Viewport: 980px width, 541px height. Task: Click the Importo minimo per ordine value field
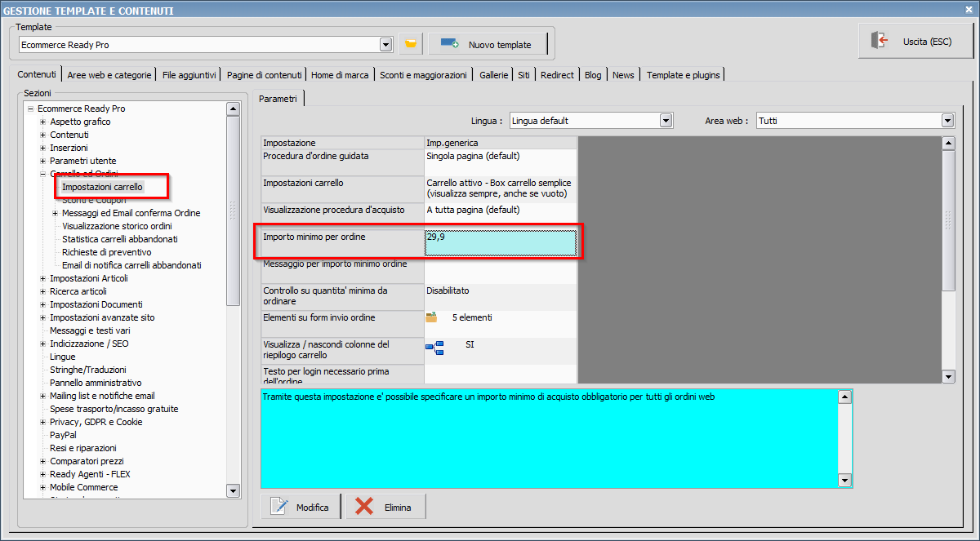[501, 243]
